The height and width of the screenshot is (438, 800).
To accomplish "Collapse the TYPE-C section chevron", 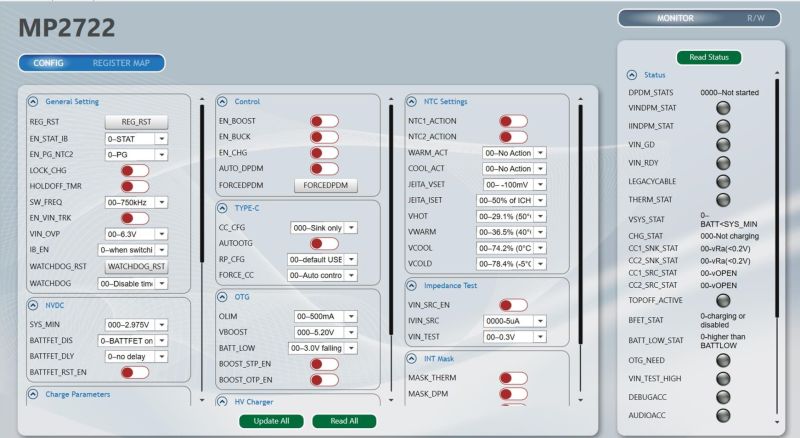I will [222, 208].
